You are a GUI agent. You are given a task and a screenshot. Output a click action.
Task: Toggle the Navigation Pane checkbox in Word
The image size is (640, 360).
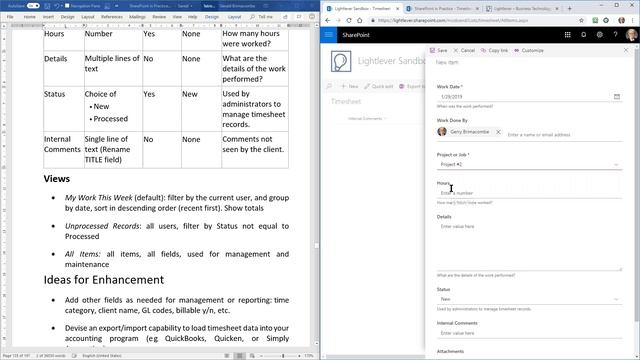point(67,6)
